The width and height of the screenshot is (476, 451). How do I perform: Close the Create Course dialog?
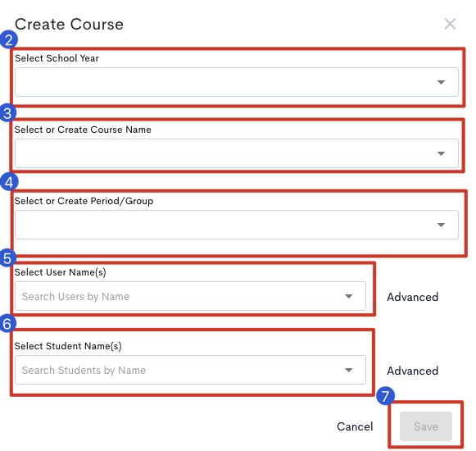pyautogui.click(x=450, y=24)
